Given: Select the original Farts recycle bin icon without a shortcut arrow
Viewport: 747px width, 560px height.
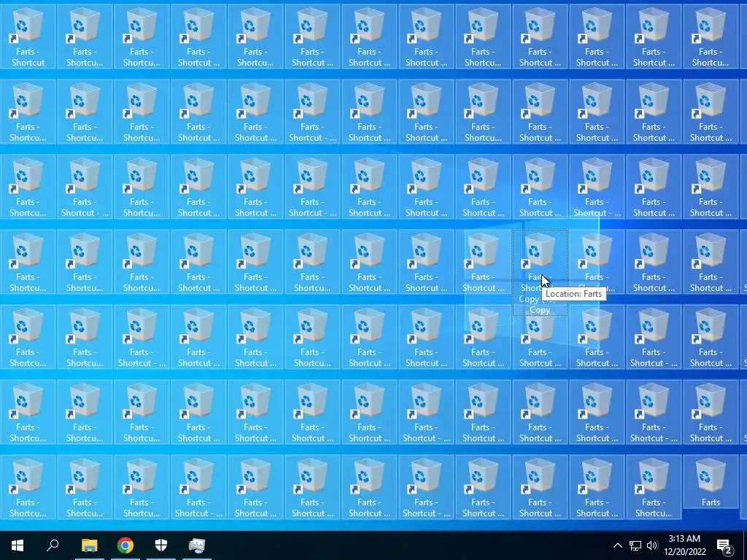Looking at the screenshot, I should tap(711, 481).
